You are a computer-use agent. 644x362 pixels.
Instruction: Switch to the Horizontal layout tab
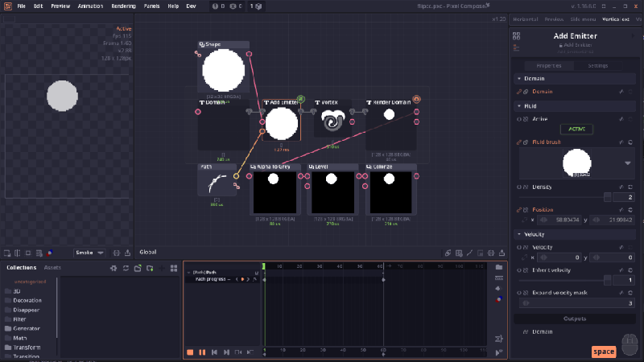tap(526, 19)
